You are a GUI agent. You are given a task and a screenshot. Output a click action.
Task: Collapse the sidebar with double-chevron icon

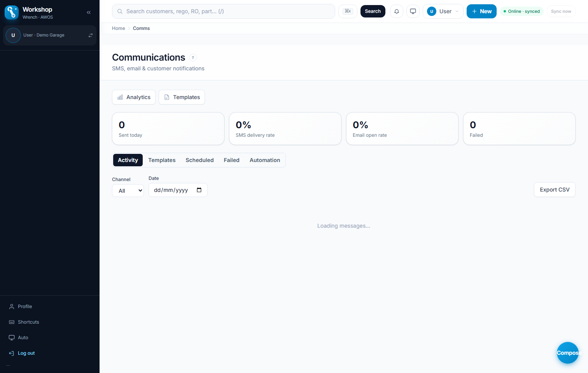click(89, 12)
